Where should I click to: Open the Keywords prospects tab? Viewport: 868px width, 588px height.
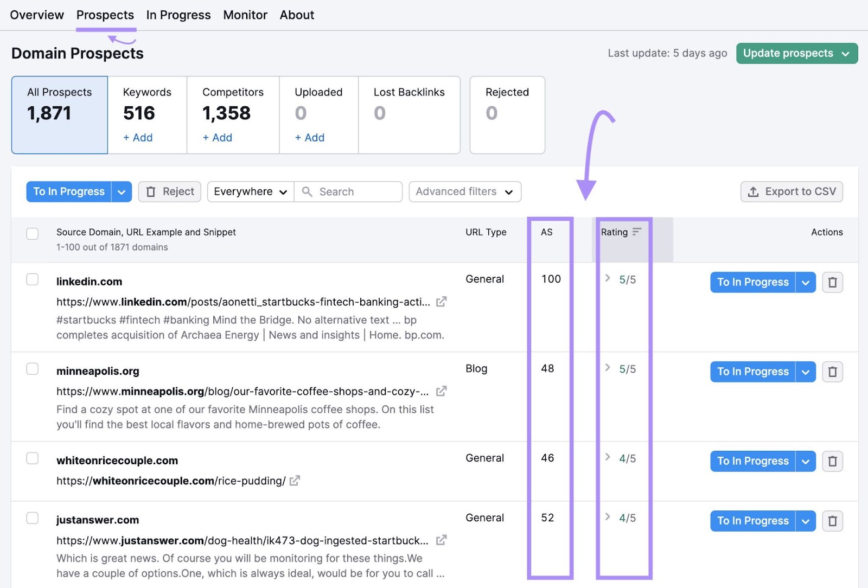tap(147, 114)
